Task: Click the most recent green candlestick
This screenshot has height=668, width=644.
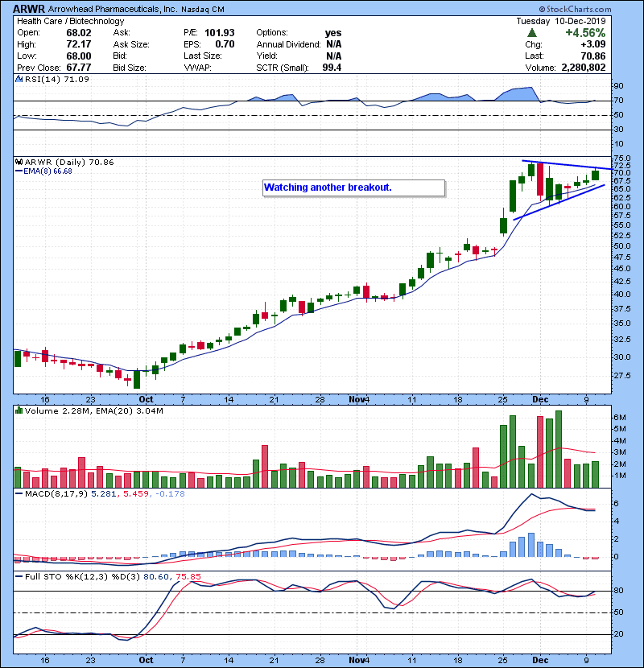Action: coord(595,175)
